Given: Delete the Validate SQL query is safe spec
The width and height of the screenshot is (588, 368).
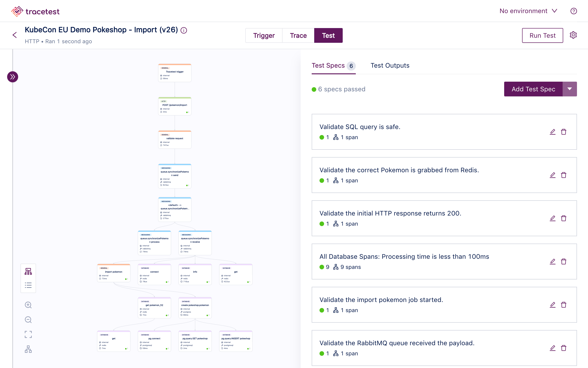Looking at the screenshot, I should pyautogui.click(x=564, y=132).
